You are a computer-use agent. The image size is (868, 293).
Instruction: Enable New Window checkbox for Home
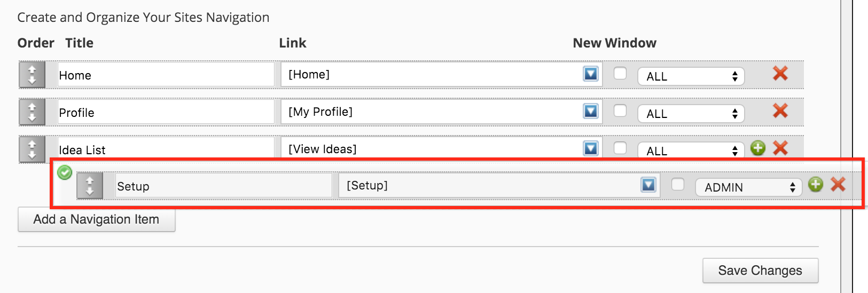[x=620, y=73]
